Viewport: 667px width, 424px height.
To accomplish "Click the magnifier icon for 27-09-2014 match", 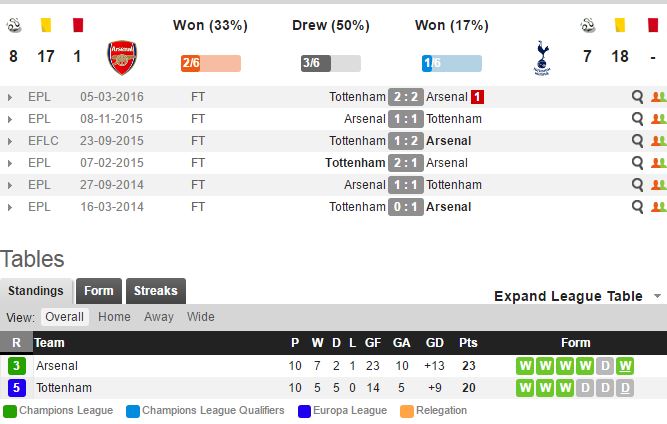I will pyautogui.click(x=638, y=185).
